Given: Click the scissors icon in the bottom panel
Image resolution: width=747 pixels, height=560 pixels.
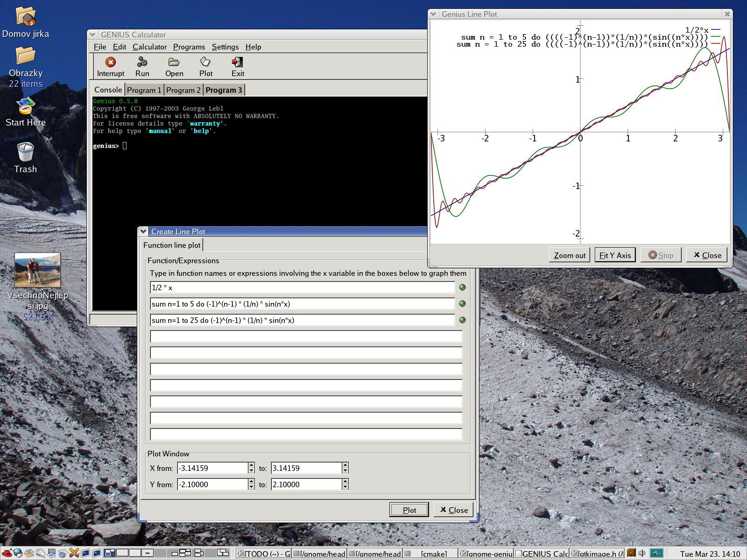Looking at the screenshot, I should (x=74, y=553).
